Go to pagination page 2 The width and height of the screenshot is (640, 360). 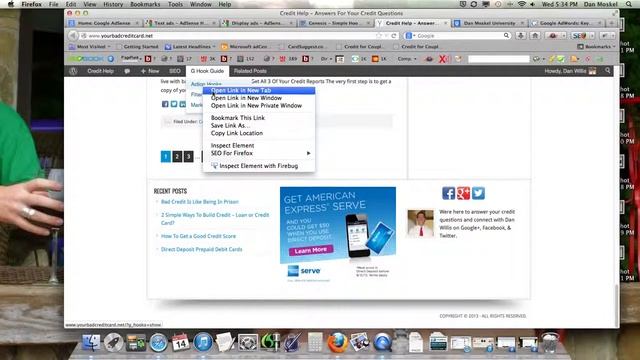tap(177, 156)
